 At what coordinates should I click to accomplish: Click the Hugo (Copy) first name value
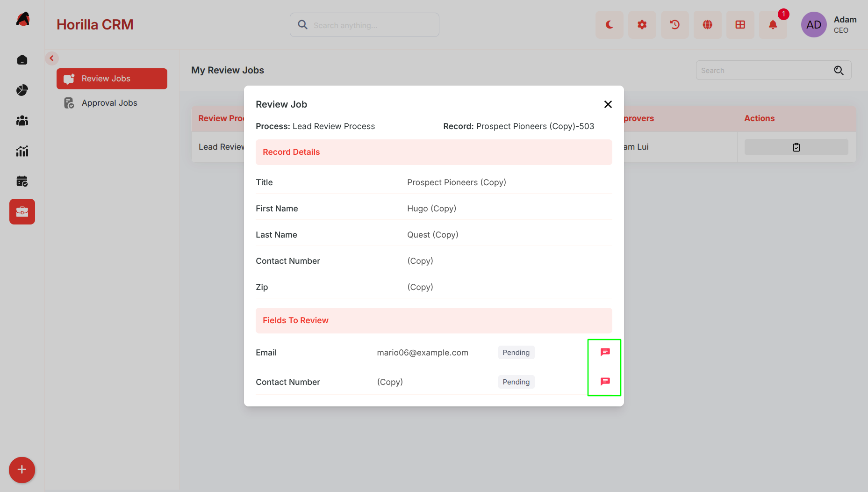point(431,209)
